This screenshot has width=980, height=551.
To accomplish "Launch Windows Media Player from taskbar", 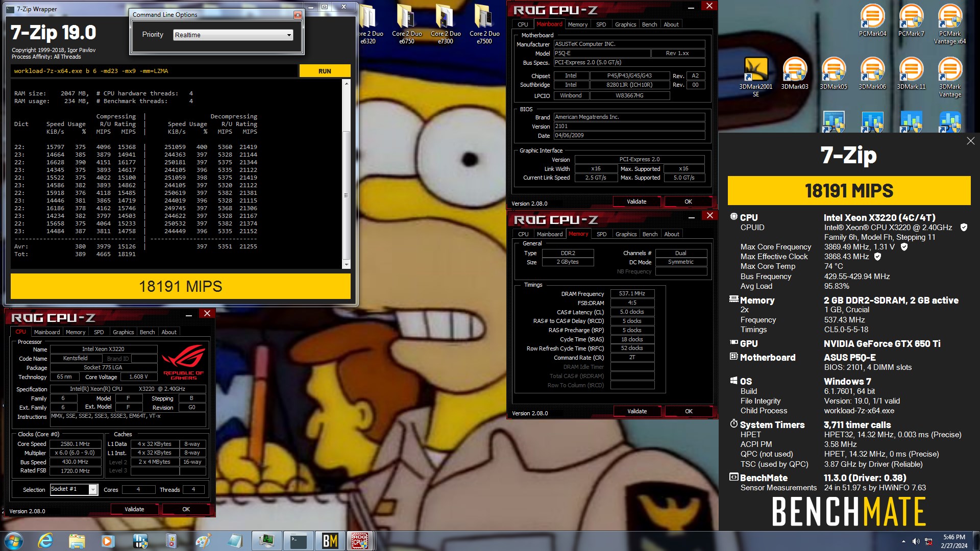I will coord(108,541).
